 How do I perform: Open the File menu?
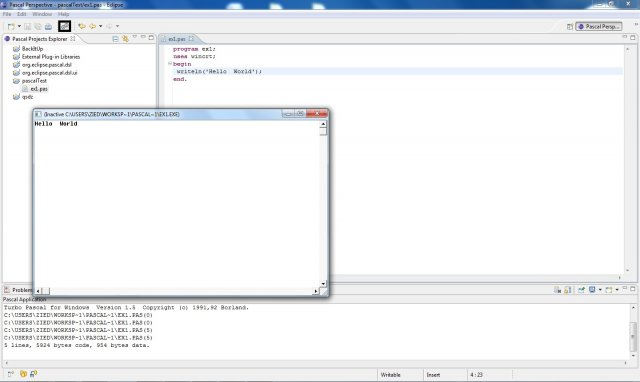7,14
